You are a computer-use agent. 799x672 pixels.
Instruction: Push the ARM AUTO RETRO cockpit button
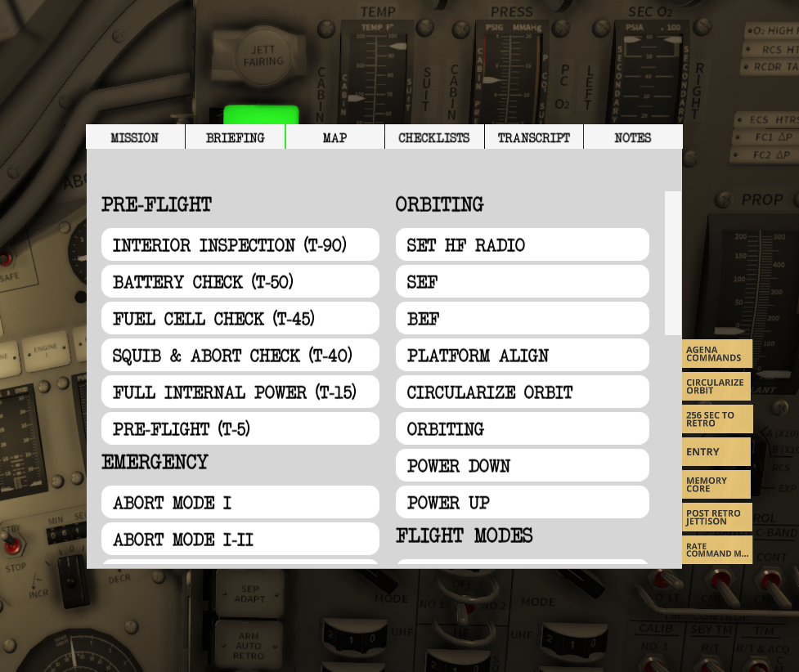[x=249, y=646]
